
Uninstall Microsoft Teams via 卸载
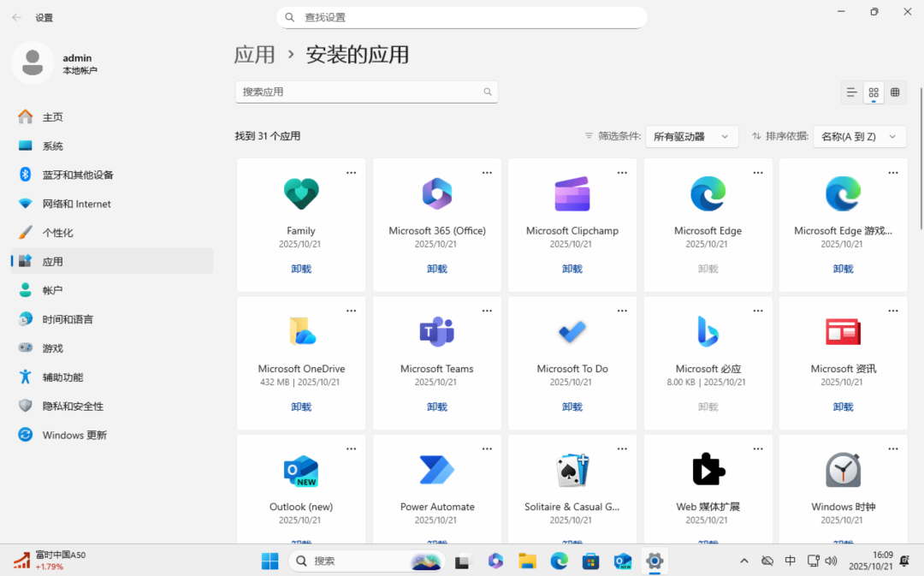[x=436, y=407]
